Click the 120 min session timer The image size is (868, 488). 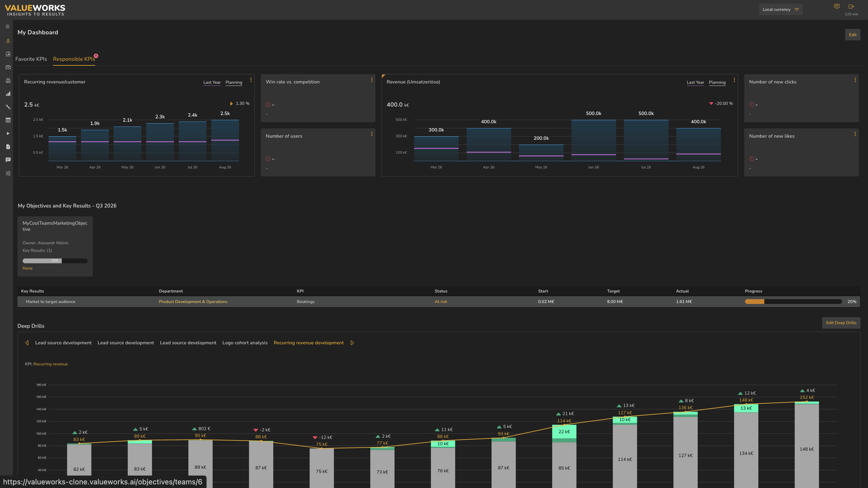click(x=851, y=14)
